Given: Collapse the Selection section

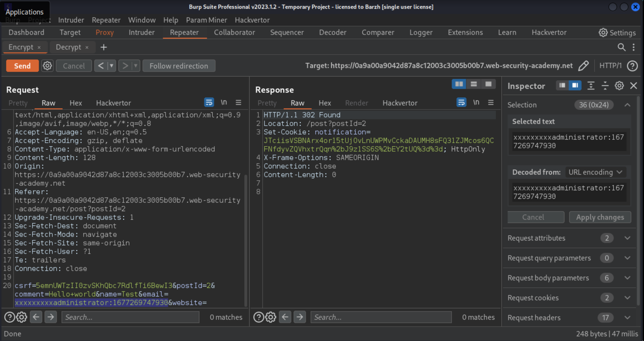Looking at the screenshot, I should (x=627, y=105).
